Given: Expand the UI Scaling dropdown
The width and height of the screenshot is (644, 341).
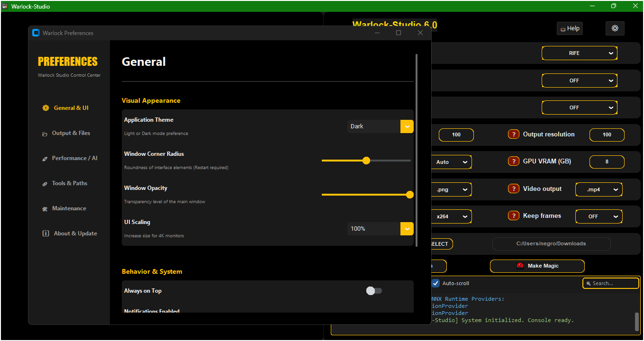Looking at the screenshot, I should click(381, 229).
